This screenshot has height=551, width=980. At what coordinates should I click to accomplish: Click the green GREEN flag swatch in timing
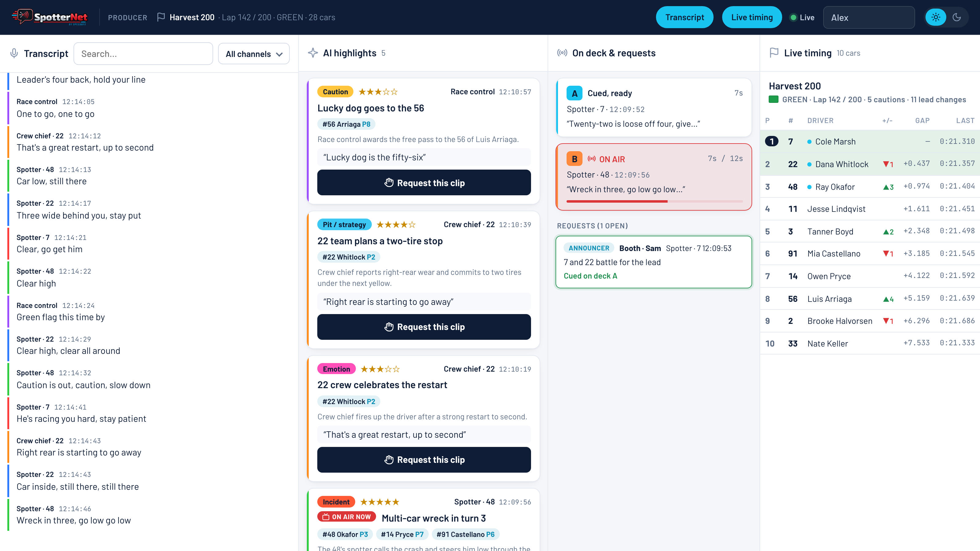pos(773,99)
